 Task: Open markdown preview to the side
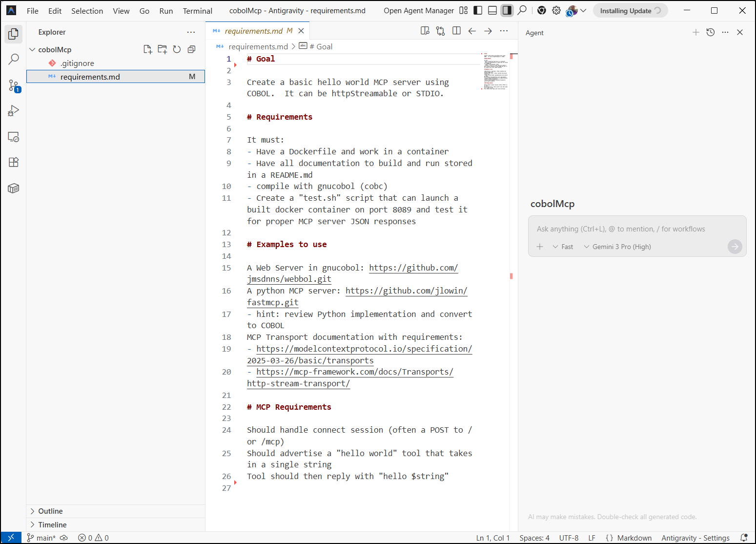pyautogui.click(x=425, y=31)
